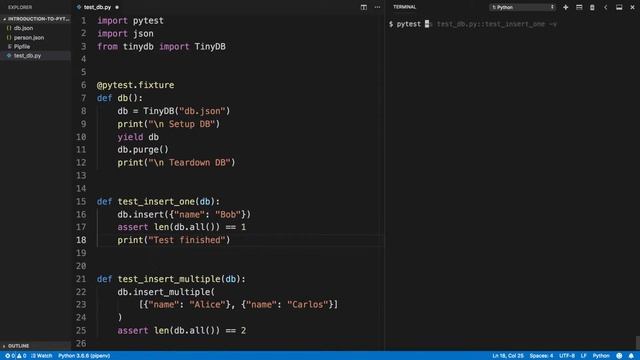The height and width of the screenshot is (360, 640).
Task: Close the terminal panel
Action: [632, 7]
